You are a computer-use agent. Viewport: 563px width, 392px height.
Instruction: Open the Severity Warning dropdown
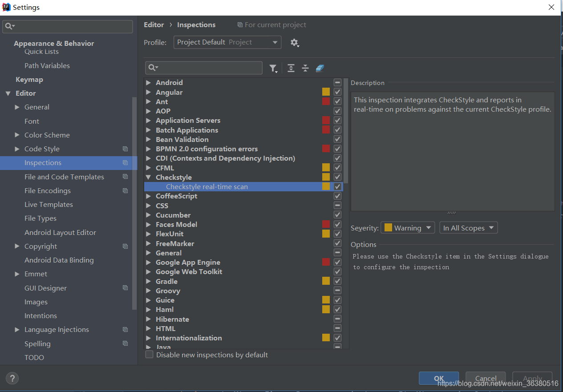[407, 228]
